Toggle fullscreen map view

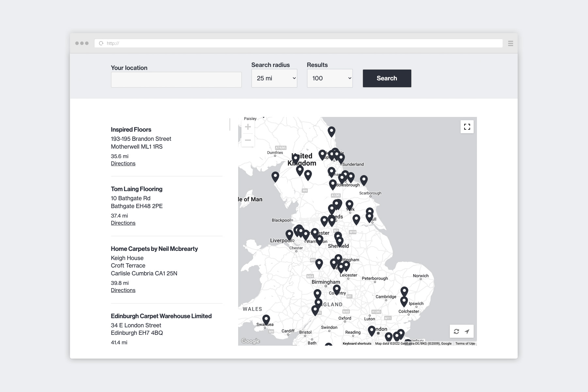click(467, 127)
